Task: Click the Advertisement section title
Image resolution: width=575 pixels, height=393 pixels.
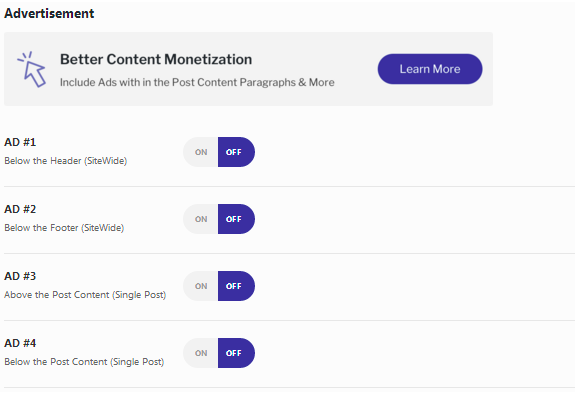Action: 49,14
